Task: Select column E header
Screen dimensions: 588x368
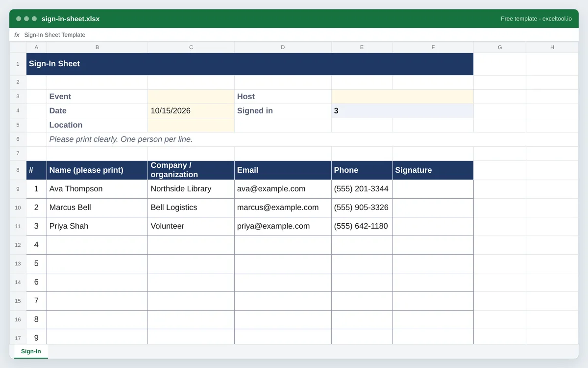Action: [x=362, y=47]
